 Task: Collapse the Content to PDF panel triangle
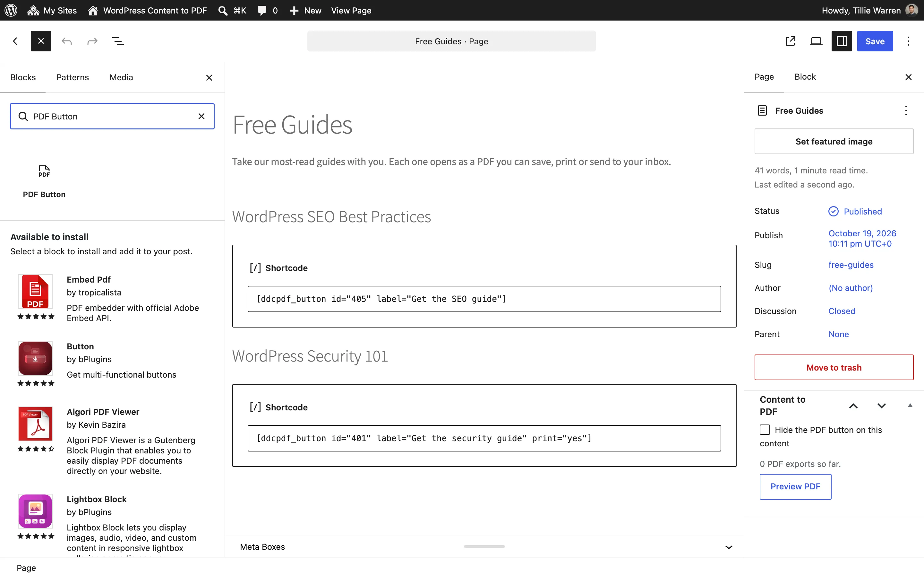pos(910,406)
